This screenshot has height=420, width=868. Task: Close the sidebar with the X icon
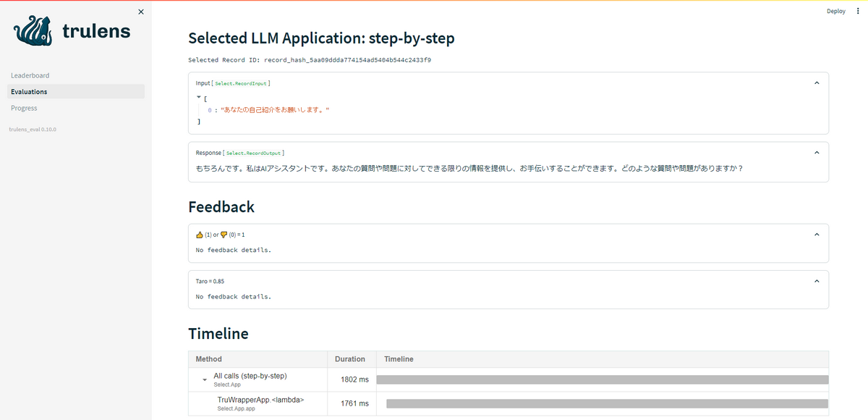[140, 12]
